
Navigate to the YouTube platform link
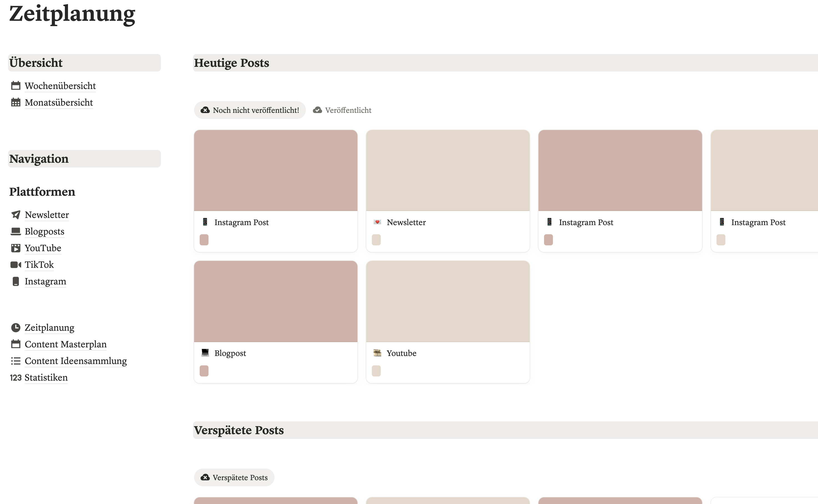pos(43,248)
